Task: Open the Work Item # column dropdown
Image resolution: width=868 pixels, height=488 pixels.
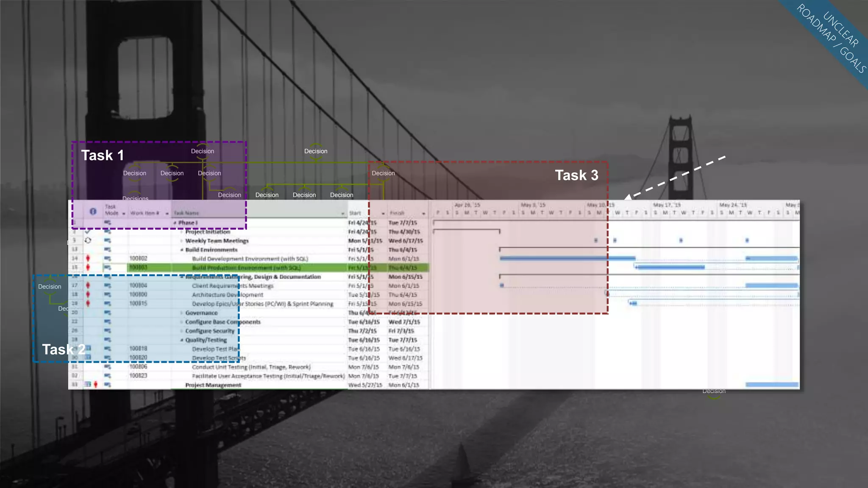Action: [167, 213]
